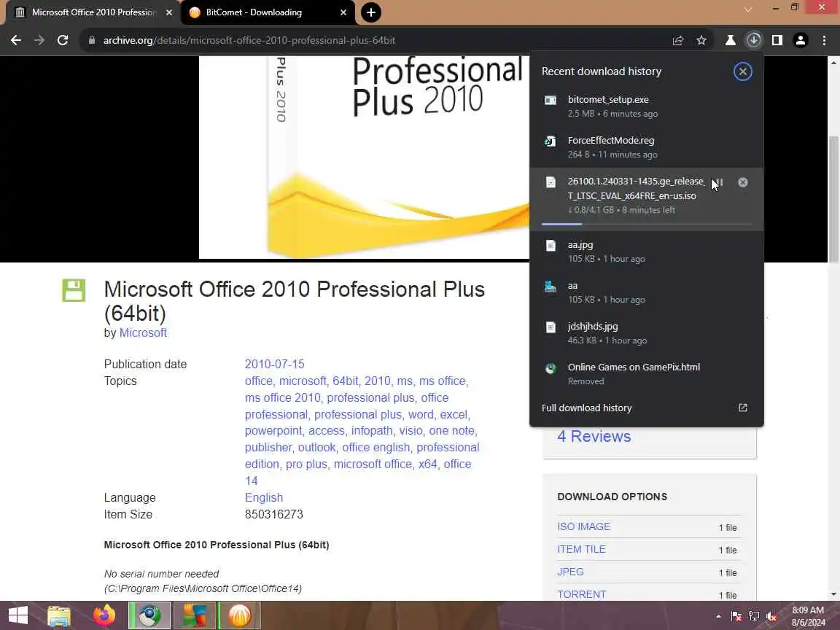This screenshot has width=840, height=630.
Task: Open jdshjhds.jpg download entry
Action: pyautogui.click(x=646, y=332)
